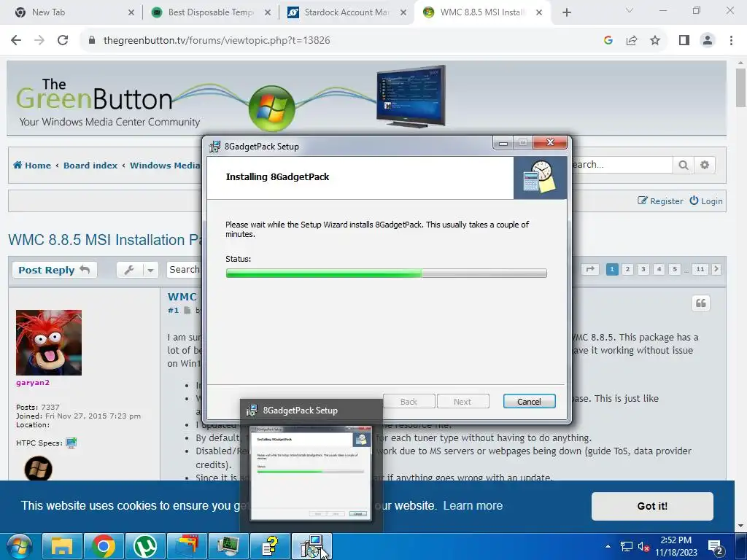Viewport: 747px width, 560px height.
Task: Click topic tools wrench icon
Action: pos(129,270)
